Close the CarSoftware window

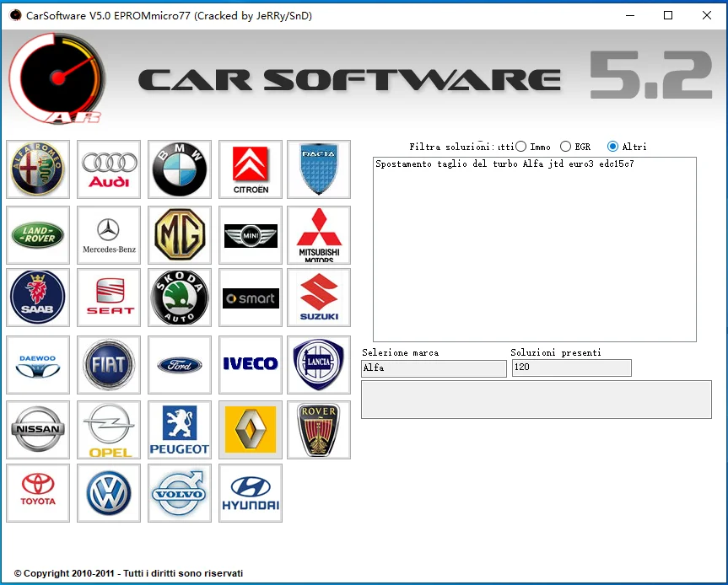click(x=707, y=15)
